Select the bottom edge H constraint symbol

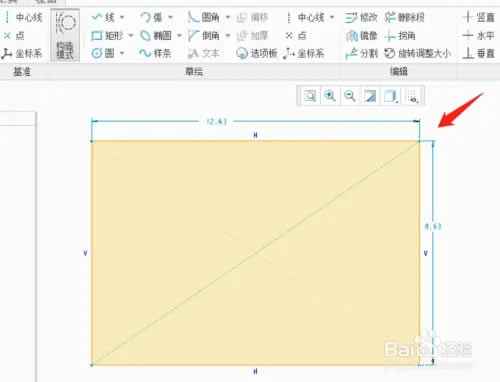point(255,371)
